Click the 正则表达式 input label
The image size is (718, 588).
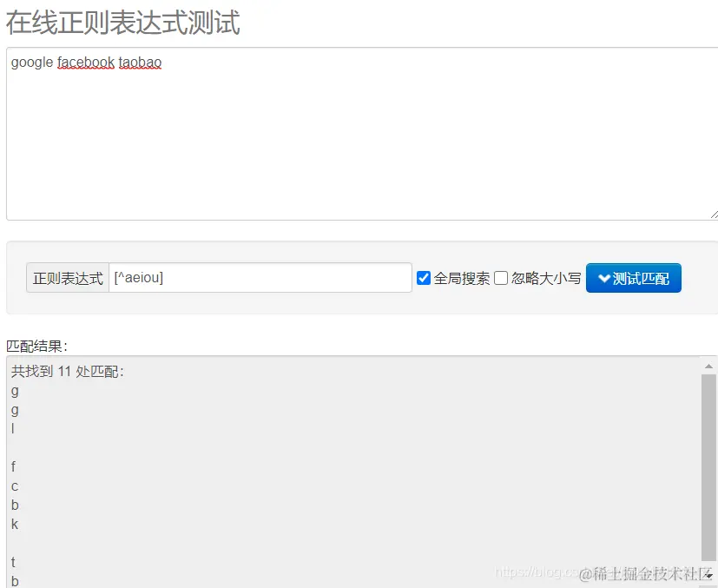(68, 278)
